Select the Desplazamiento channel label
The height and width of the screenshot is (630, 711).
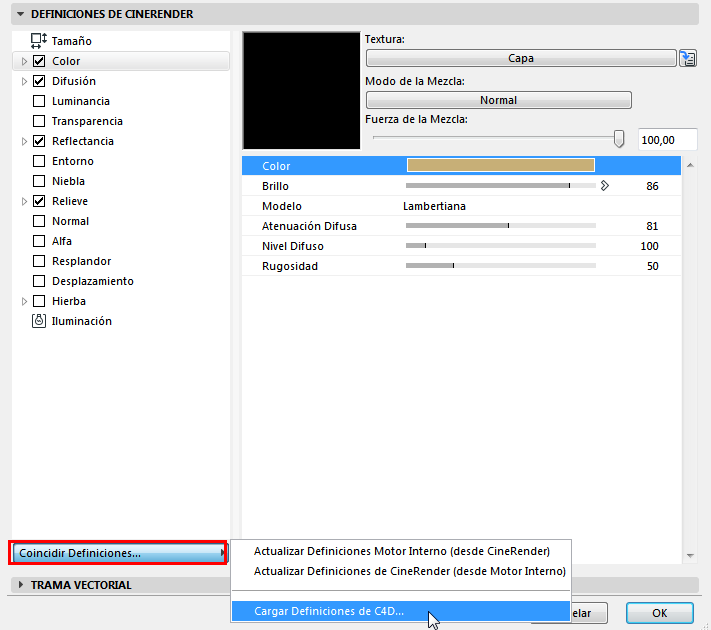pos(93,281)
